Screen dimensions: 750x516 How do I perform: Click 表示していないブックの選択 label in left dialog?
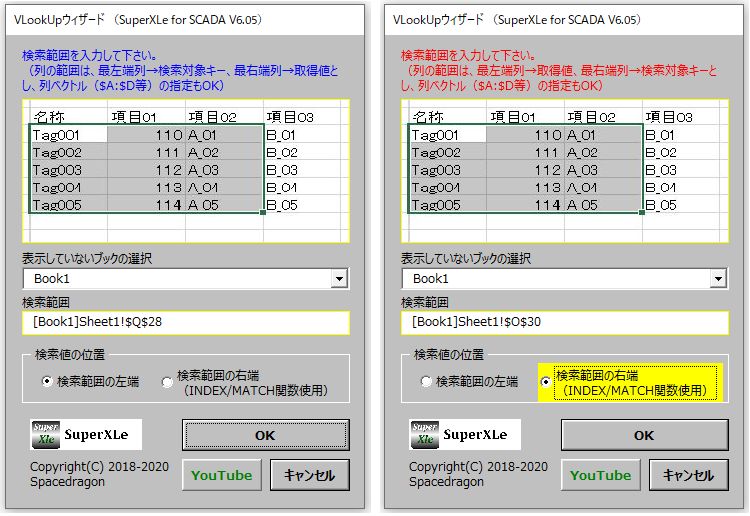point(87,259)
